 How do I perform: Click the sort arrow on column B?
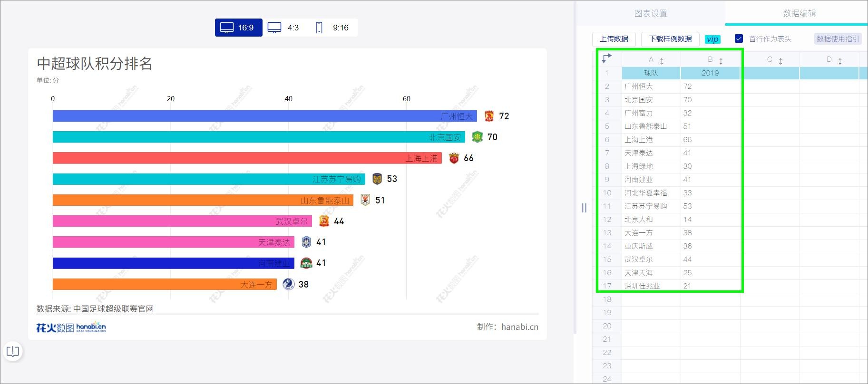(x=721, y=60)
